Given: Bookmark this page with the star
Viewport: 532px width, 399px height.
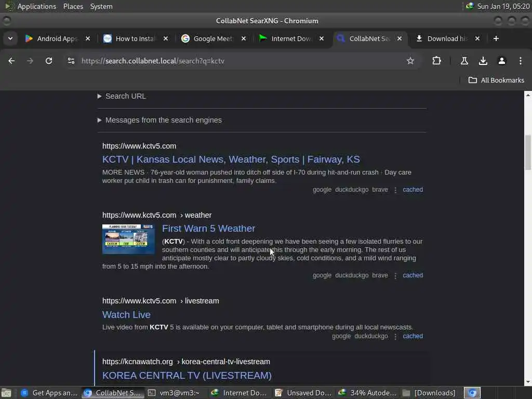Looking at the screenshot, I should click(410, 61).
